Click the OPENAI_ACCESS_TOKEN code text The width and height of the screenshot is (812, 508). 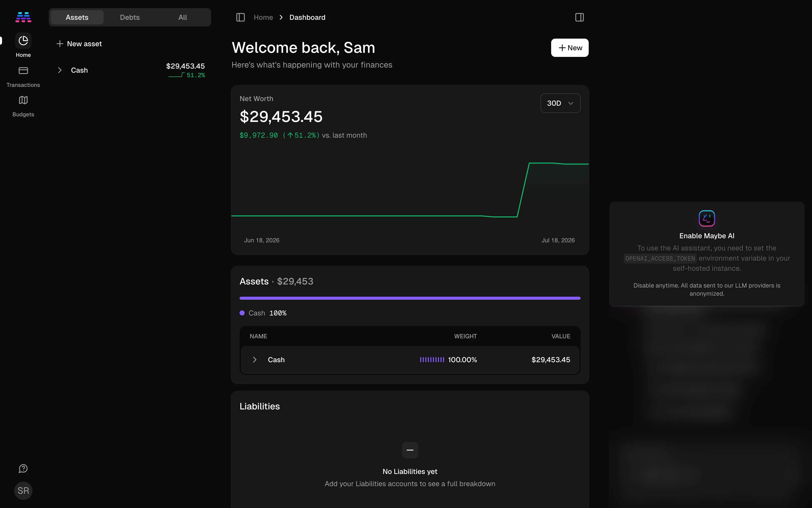(660, 258)
